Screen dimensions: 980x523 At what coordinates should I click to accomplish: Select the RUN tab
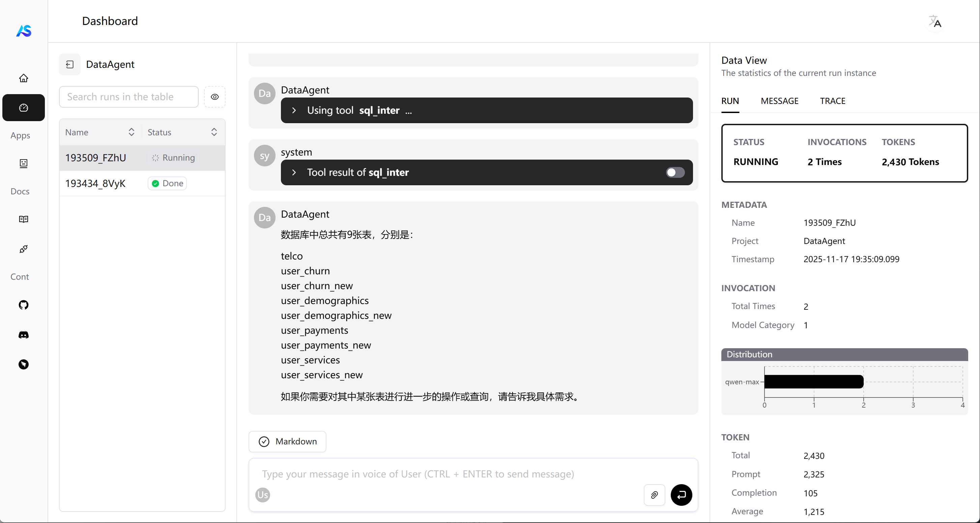point(730,101)
